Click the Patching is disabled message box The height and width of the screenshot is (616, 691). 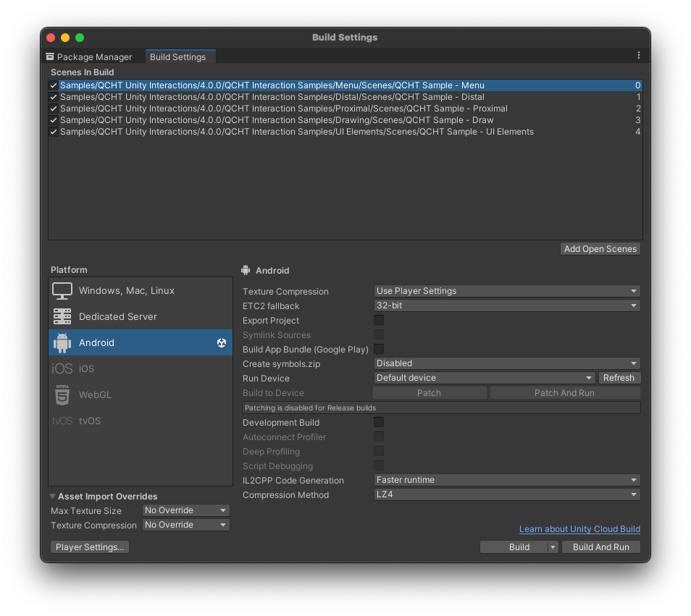pyautogui.click(x=441, y=408)
